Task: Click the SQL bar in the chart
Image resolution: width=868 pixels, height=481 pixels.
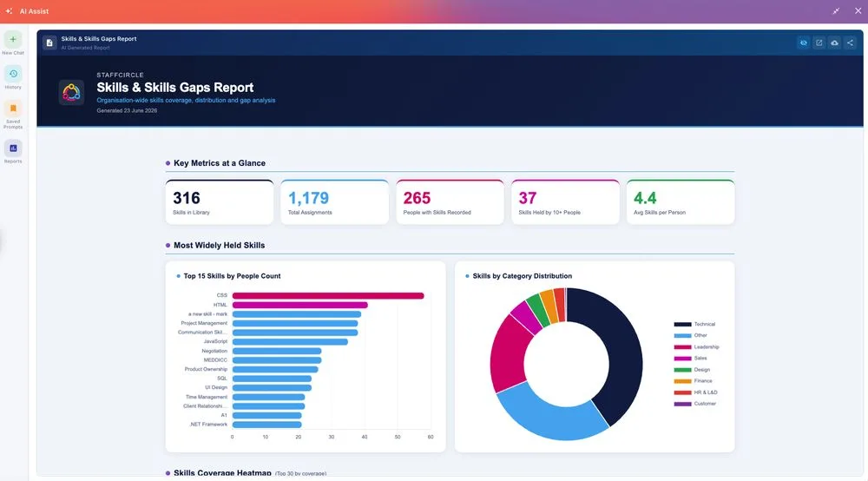Action: pos(272,379)
